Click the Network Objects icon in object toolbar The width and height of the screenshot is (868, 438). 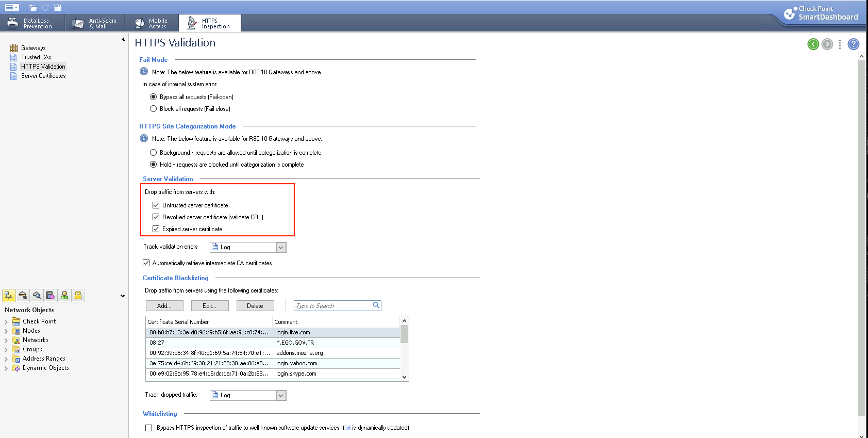(x=9, y=295)
